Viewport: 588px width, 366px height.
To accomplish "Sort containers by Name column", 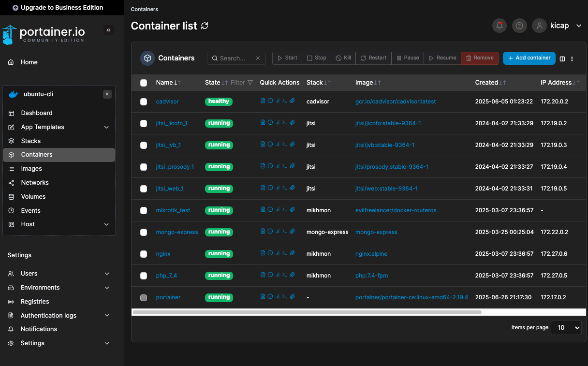I will pos(168,83).
